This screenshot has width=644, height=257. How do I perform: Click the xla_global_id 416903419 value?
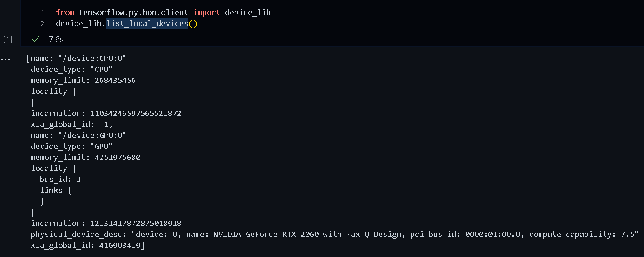(119, 245)
